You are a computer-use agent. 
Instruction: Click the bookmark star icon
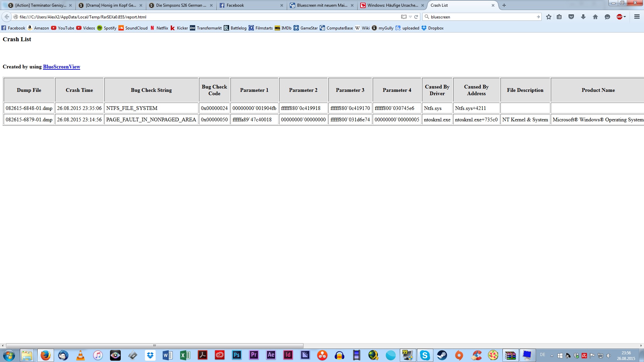pyautogui.click(x=549, y=17)
